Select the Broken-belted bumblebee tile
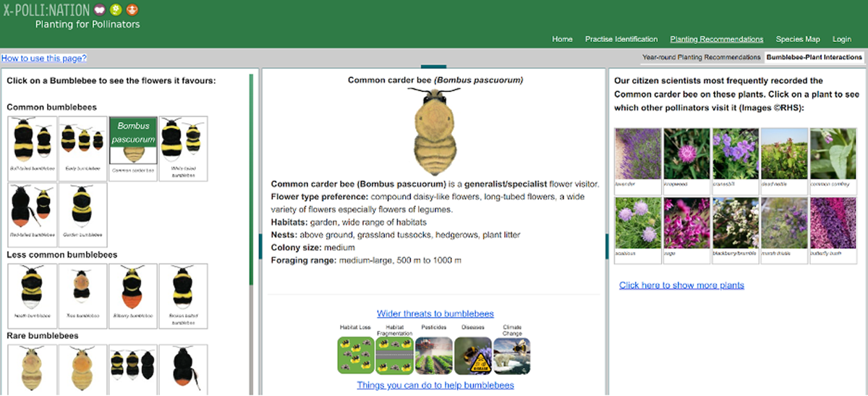Viewport: 868px width, 396px height. click(x=184, y=295)
